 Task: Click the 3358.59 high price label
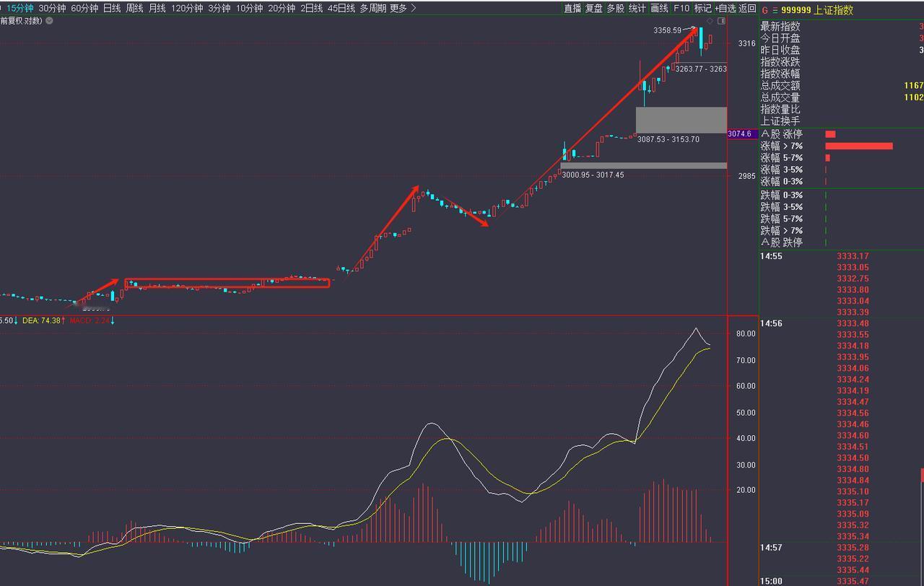pyautogui.click(x=667, y=30)
